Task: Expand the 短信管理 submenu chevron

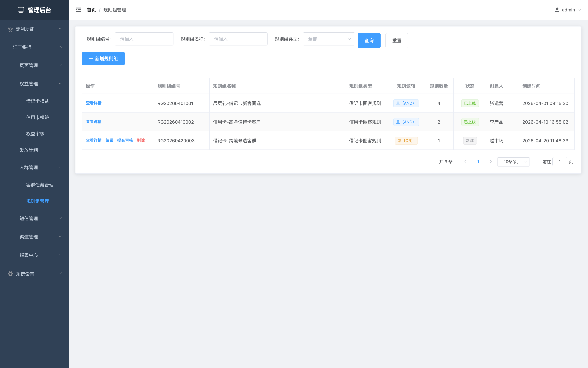Action: pyautogui.click(x=60, y=218)
